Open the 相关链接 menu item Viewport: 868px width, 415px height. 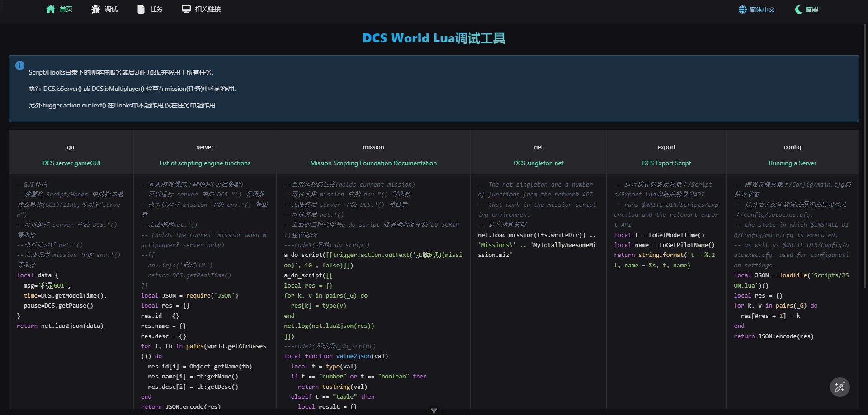click(208, 9)
